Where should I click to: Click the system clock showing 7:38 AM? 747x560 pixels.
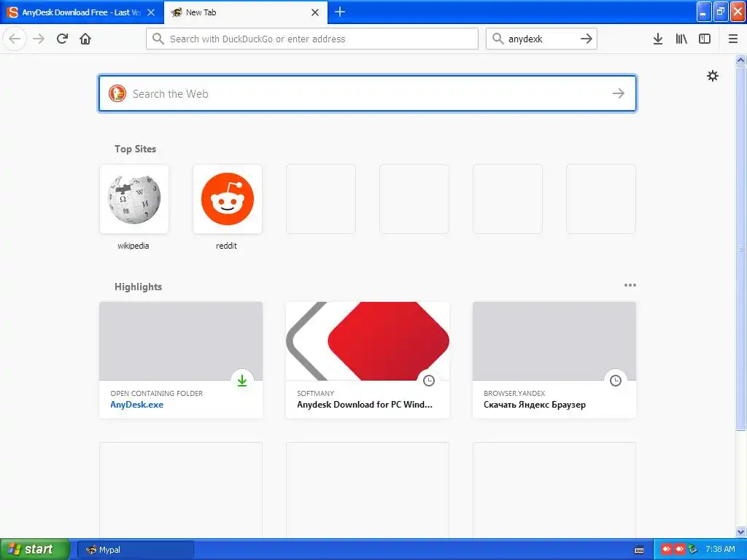point(720,549)
